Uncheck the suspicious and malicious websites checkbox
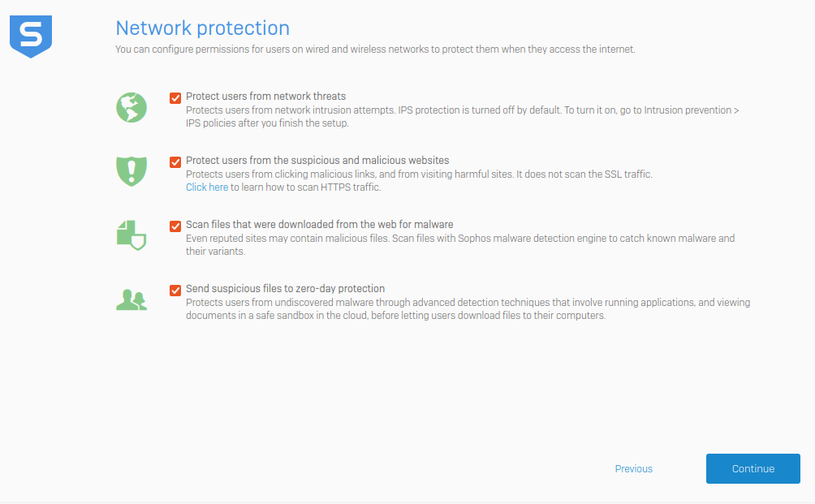Screen dimensions: 815x504 pyautogui.click(x=175, y=162)
